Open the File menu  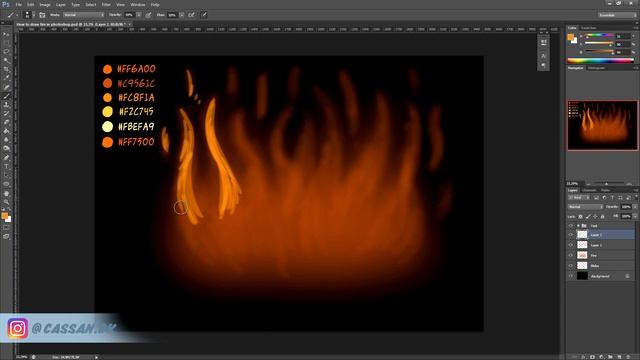tap(18, 4)
